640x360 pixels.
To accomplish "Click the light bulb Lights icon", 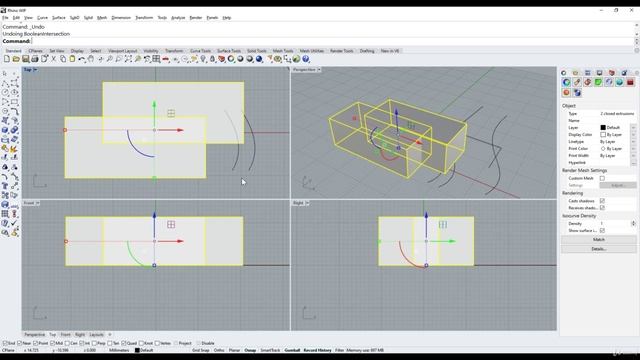I will 203,59.
